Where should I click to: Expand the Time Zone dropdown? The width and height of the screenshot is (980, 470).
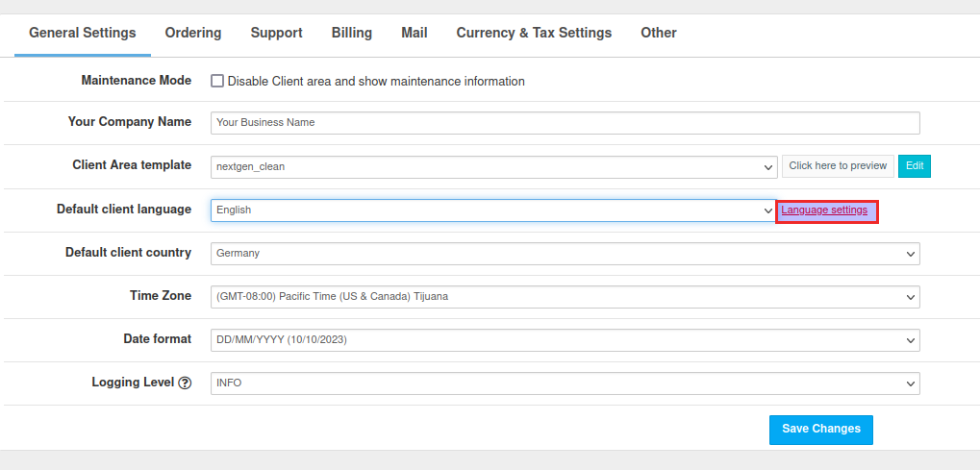(565, 296)
